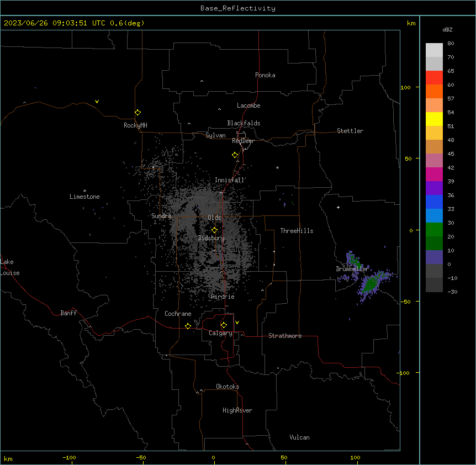Click the Stettler town label
The height and width of the screenshot is (465, 476).
(x=350, y=131)
